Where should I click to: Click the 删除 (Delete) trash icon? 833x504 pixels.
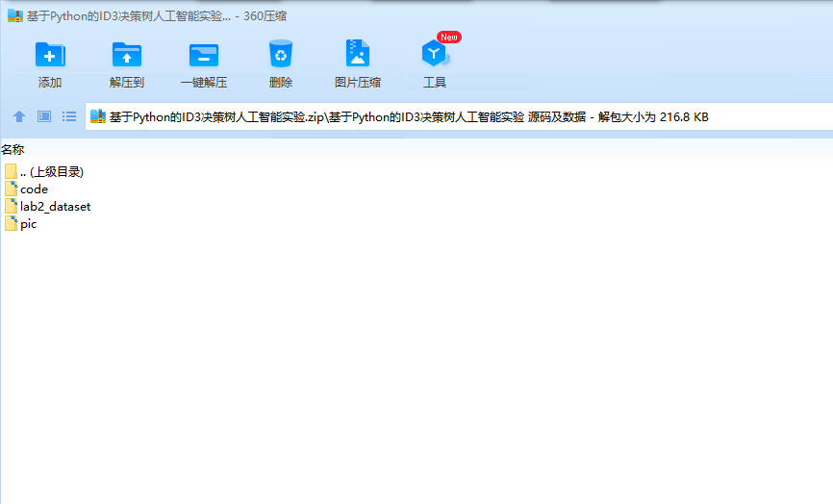[281, 53]
